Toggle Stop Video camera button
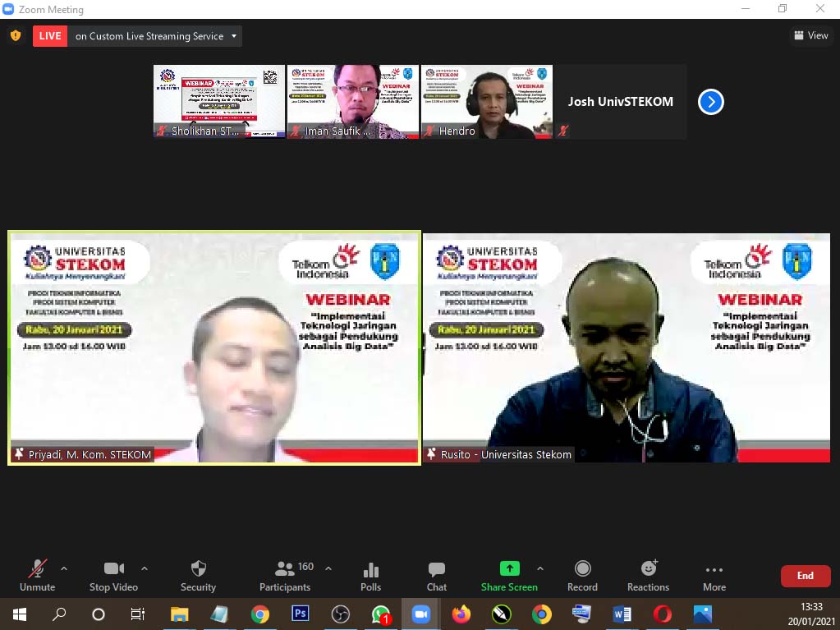The width and height of the screenshot is (840, 630). [113, 576]
